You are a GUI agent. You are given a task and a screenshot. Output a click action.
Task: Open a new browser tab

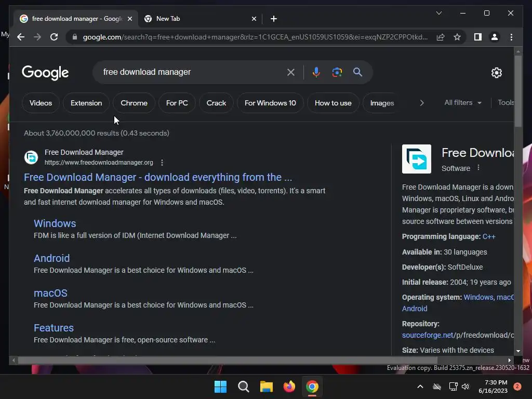click(274, 19)
